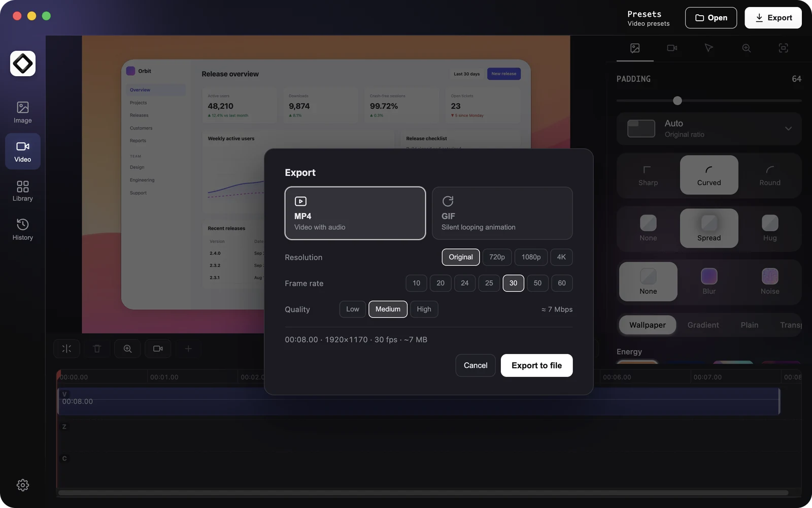The image size is (812, 508).
Task: Select the Wallpaper background tab
Action: (648, 325)
